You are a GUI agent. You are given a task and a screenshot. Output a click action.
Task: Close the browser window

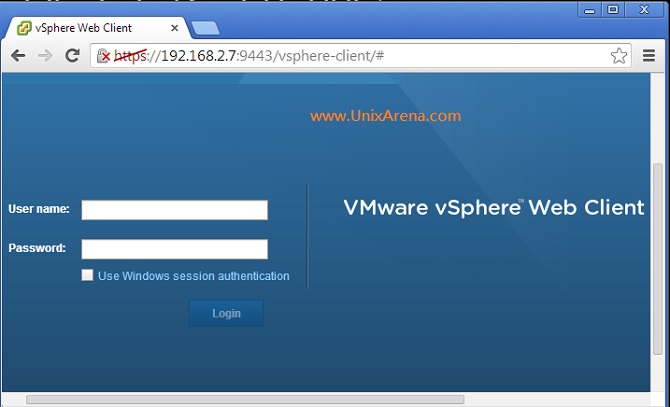click(644, 9)
